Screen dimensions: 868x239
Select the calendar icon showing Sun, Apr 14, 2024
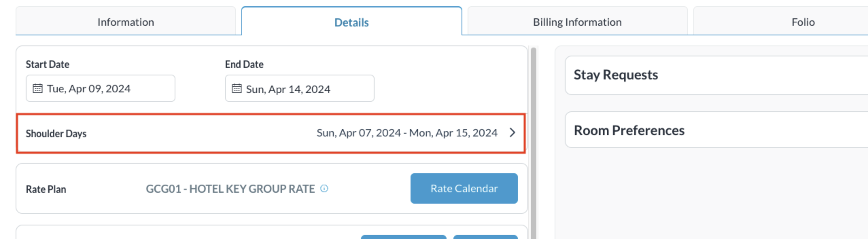[237, 89]
